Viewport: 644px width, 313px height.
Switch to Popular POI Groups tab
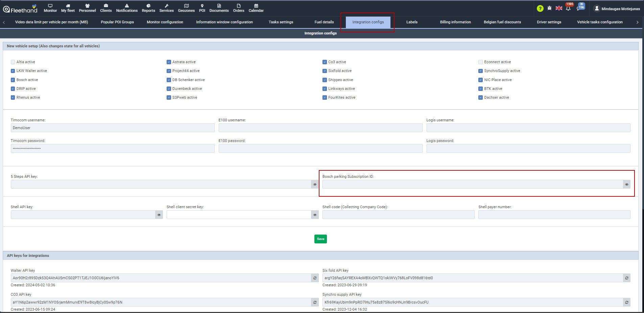pyautogui.click(x=117, y=22)
